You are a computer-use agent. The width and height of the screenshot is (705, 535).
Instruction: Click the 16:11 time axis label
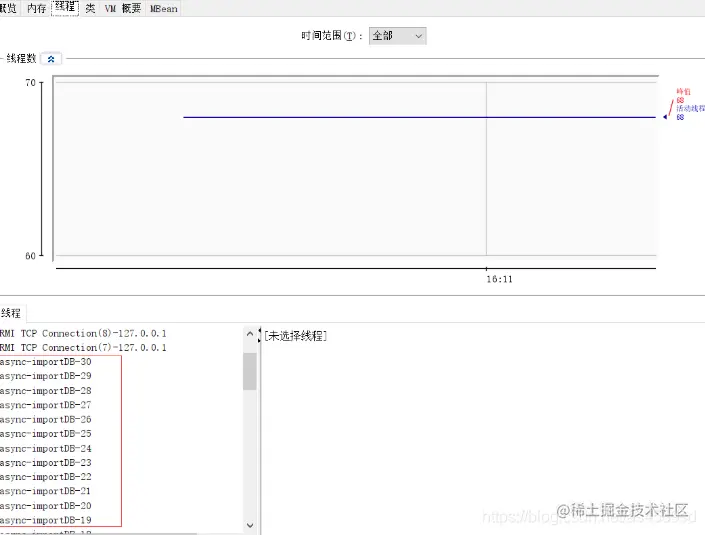(499, 279)
